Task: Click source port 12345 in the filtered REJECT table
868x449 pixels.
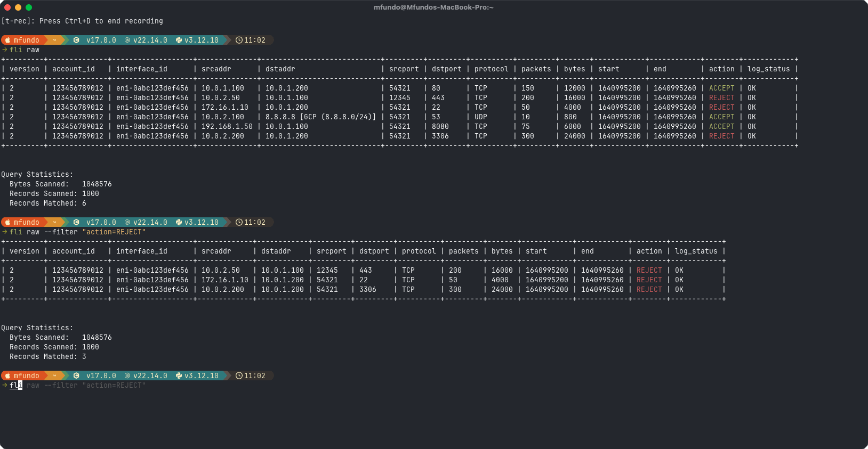Action: pyautogui.click(x=327, y=270)
